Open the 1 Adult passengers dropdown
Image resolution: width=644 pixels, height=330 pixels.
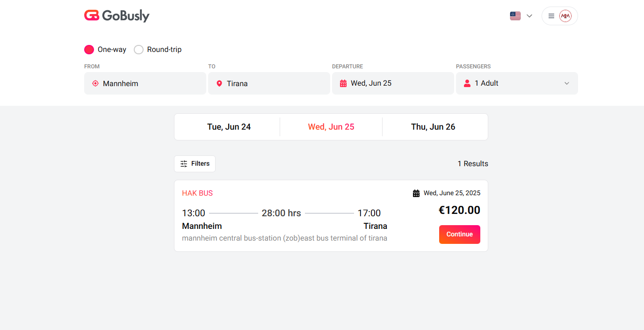point(517,83)
